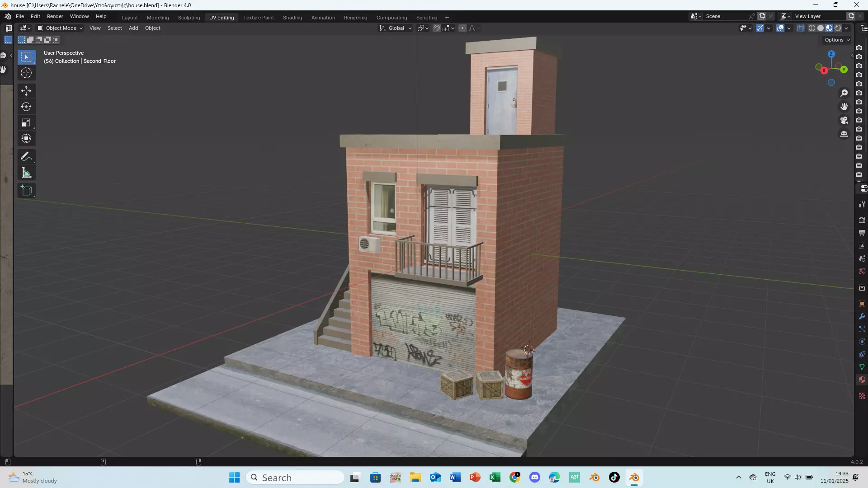Image resolution: width=868 pixels, height=488 pixels.
Task: Create a new scene with the copy button
Action: tap(762, 16)
